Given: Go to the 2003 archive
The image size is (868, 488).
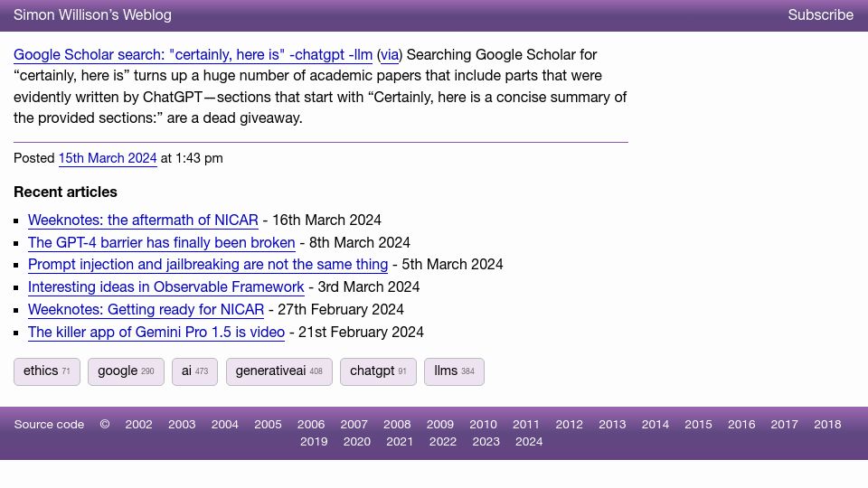Looking at the screenshot, I should click(x=182, y=425).
